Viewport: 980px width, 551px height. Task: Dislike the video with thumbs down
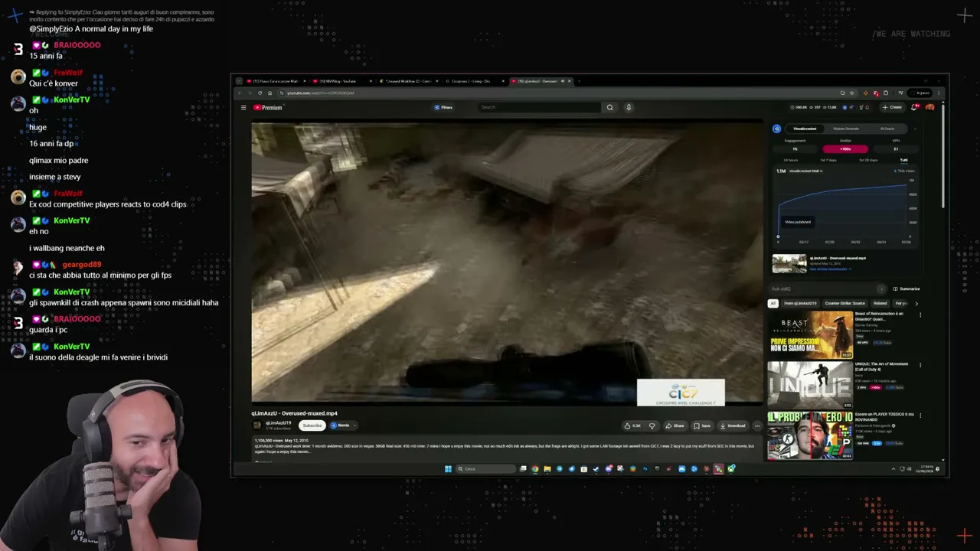pos(652,425)
